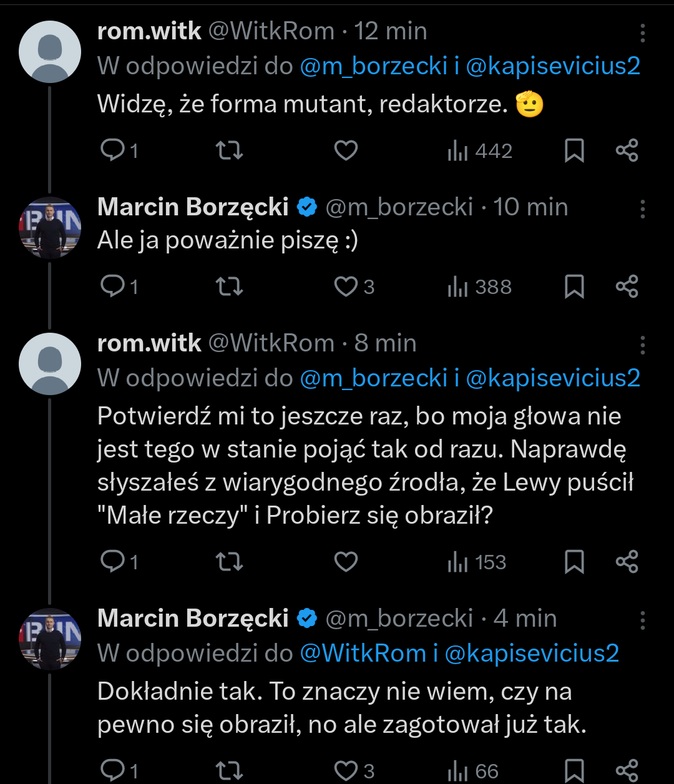Repost the "Potwierdź mi to jeszcze raz" tweet
The height and width of the screenshot is (784, 674).
point(229,562)
